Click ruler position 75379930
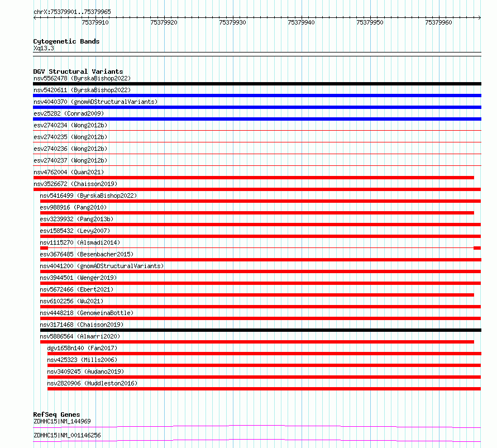This screenshot has height=448, width=497. point(232,22)
